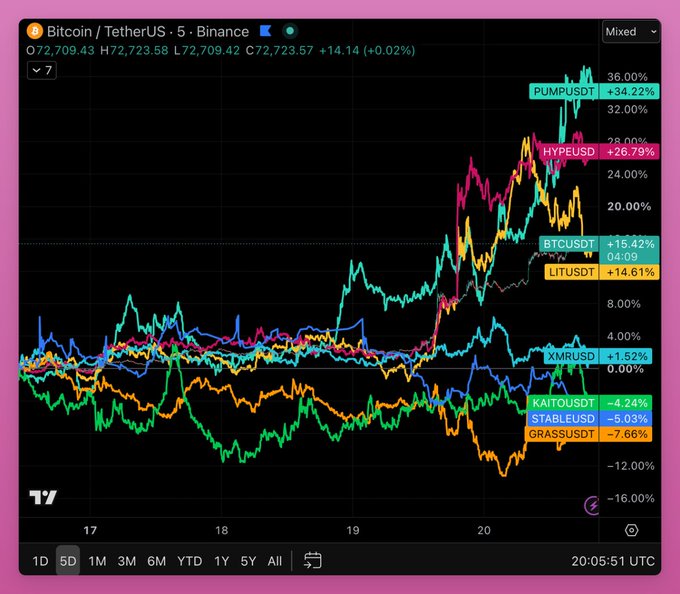
Task: Click the GRASSUSDT price label
Action: [562, 434]
